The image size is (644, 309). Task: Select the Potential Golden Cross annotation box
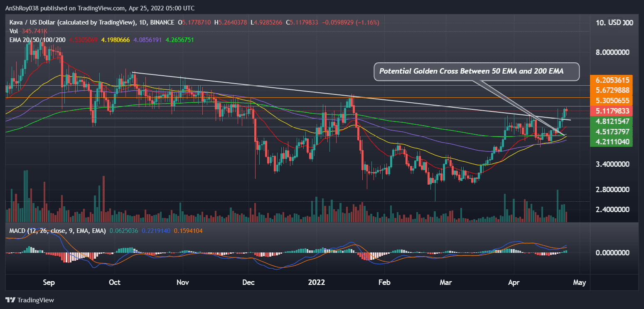coord(477,72)
